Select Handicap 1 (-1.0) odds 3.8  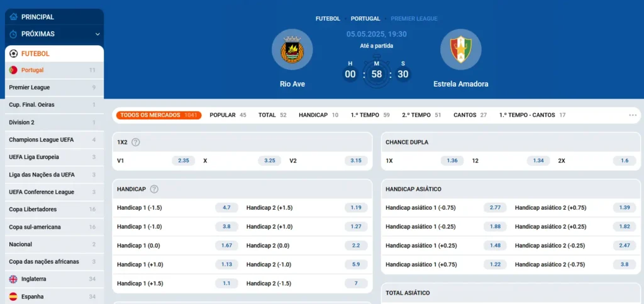click(226, 227)
